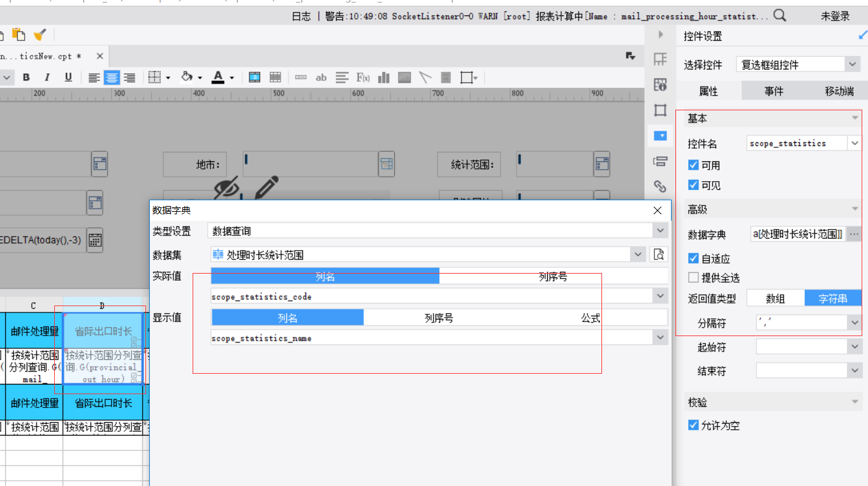The height and width of the screenshot is (486, 868).
Task: Click the paste icon in top toolbar
Action: (x=18, y=34)
